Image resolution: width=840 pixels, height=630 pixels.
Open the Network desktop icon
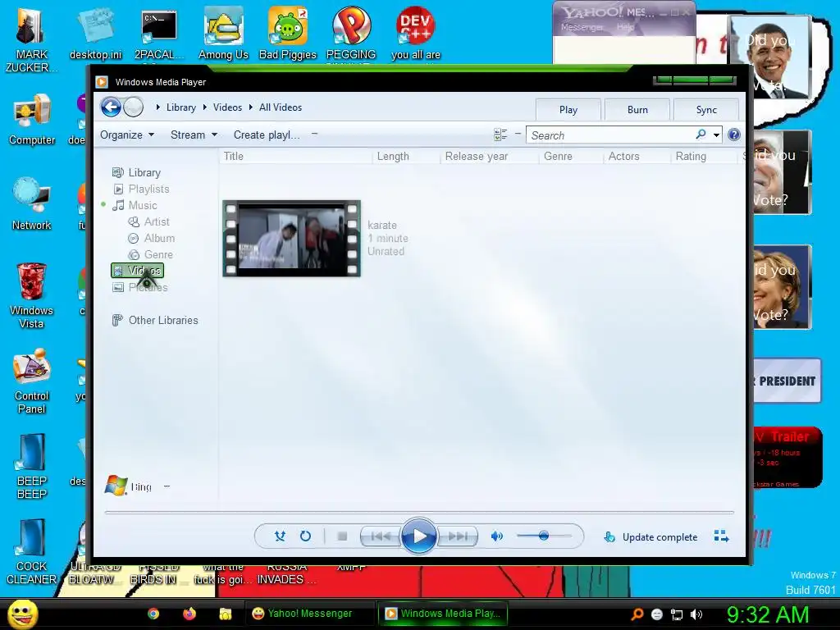(32, 204)
